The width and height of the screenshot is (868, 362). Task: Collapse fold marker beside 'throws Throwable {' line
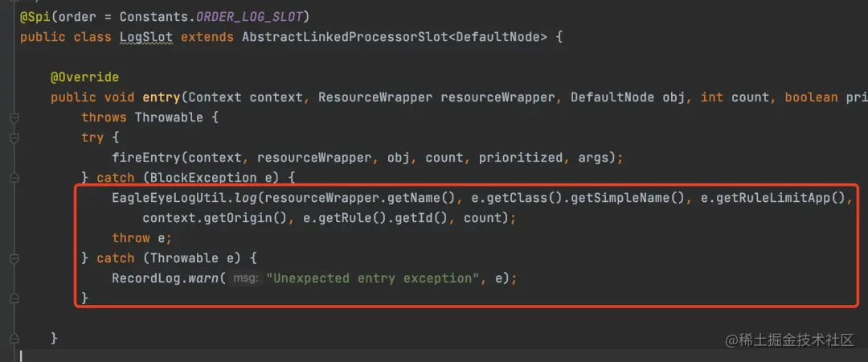(14, 118)
